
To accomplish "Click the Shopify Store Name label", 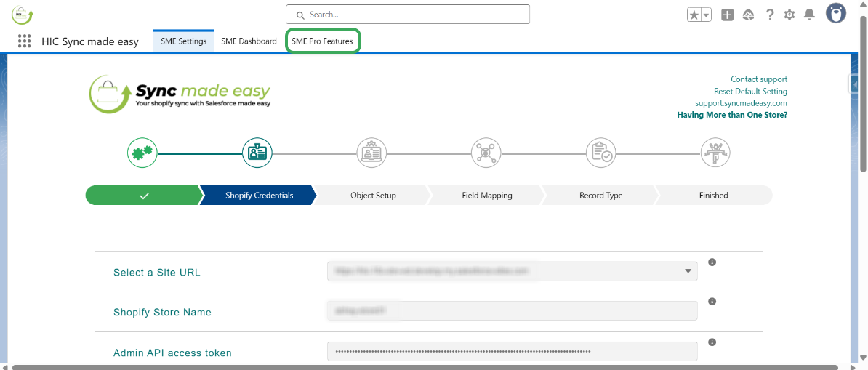I will tap(162, 313).
